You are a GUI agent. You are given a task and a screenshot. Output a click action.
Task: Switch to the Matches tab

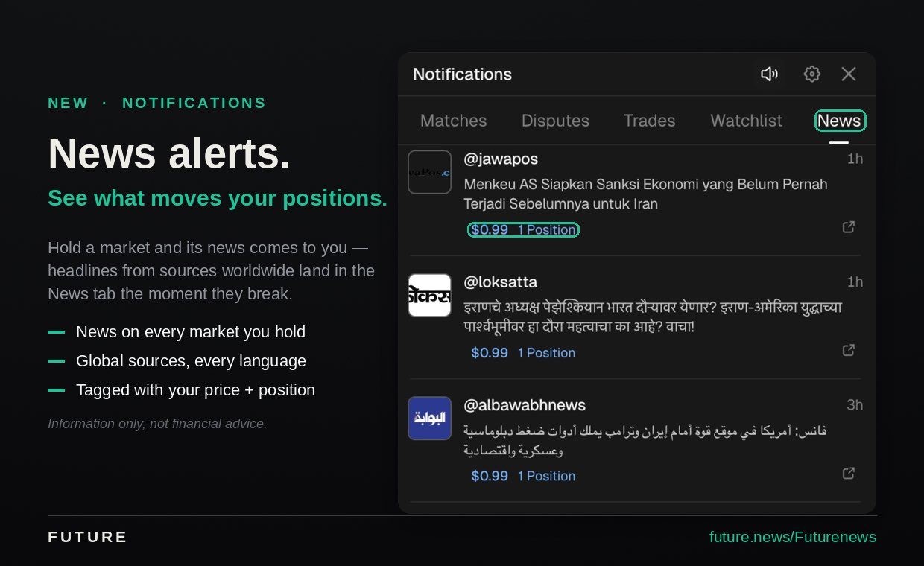(x=453, y=121)
